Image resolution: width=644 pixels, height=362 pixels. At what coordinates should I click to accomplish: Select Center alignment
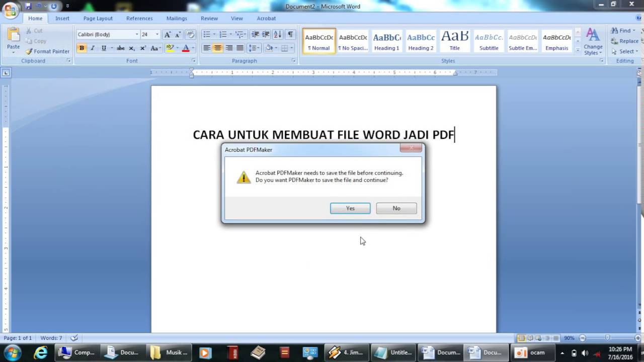click(x=218, y=48)
